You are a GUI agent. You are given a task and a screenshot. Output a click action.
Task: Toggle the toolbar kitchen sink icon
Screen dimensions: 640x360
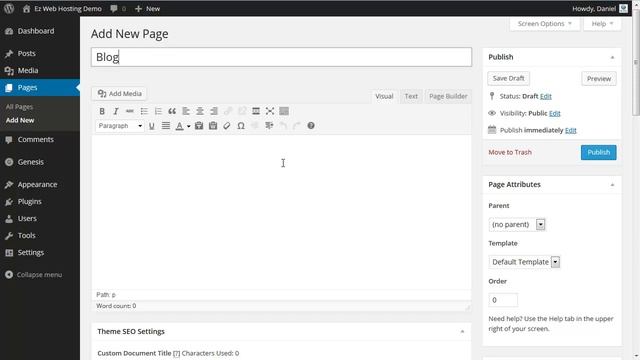284,111
